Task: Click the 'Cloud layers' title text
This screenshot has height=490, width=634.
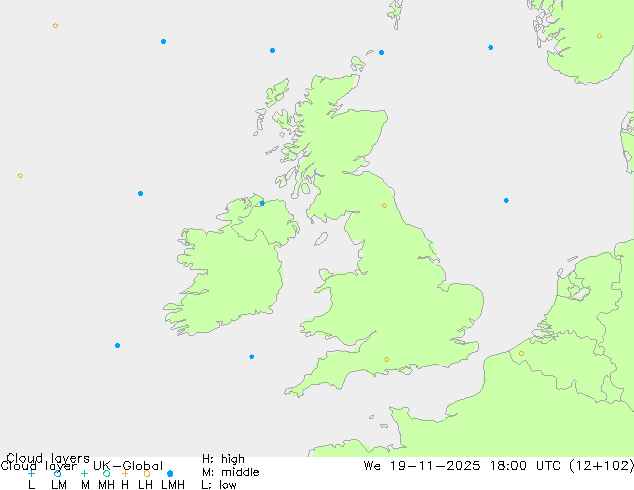Action: tap(48, 458)
